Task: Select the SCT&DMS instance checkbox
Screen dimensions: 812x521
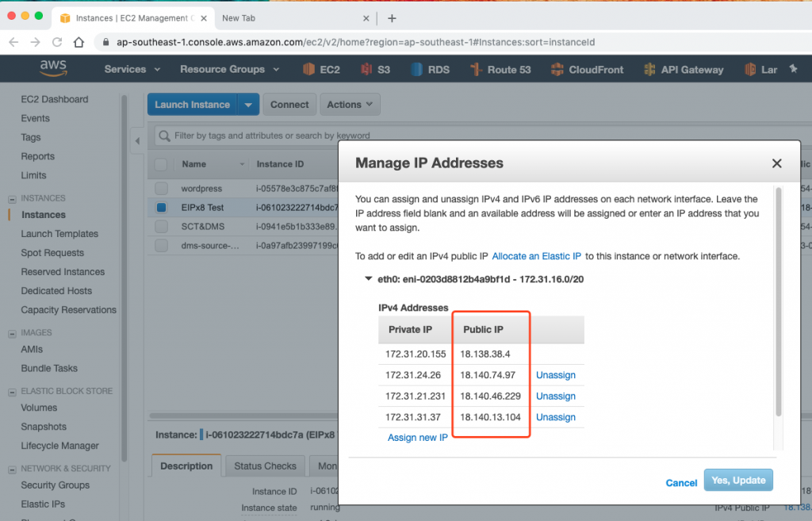Action: click(x=161, y=226)
